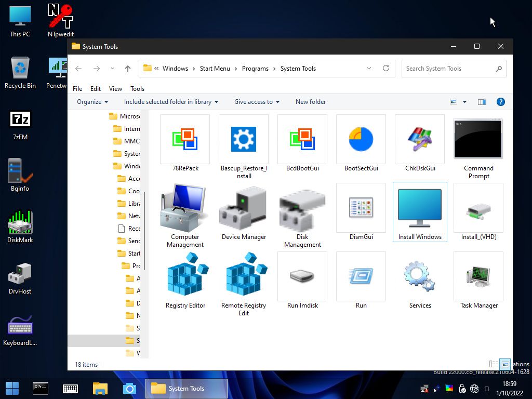The height and width of the screenshot is (399, 532).
Task: Open the 78RePack shortcut
Action: [185, 143]
